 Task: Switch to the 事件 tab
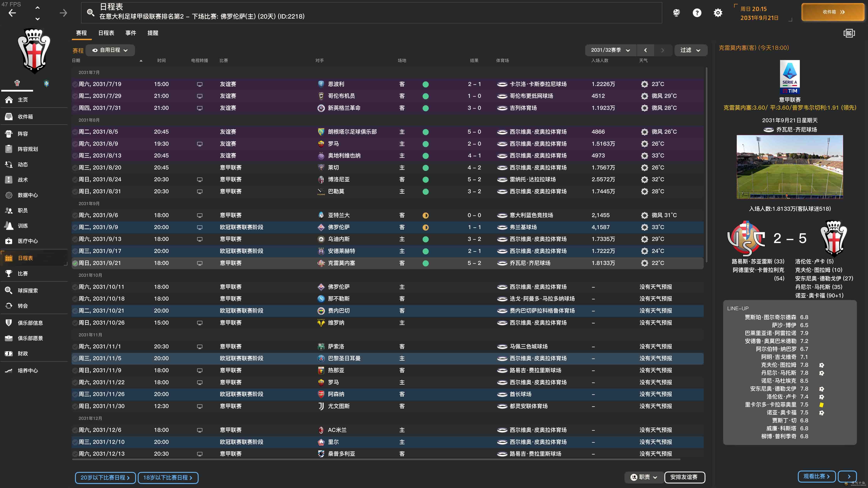click(131, 33)
